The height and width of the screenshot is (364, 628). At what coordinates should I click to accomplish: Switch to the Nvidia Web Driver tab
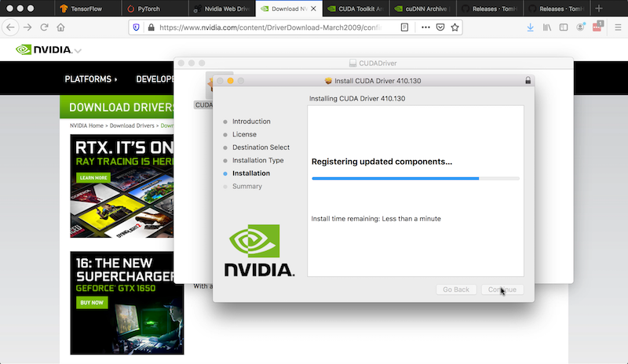(x=222, y=9)
